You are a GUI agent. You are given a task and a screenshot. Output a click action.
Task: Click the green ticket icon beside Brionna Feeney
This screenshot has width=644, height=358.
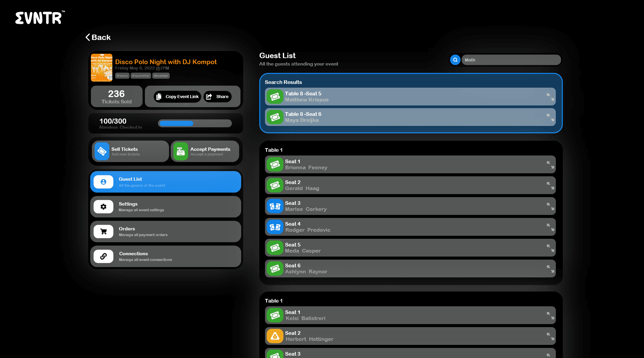click(275, 164)
